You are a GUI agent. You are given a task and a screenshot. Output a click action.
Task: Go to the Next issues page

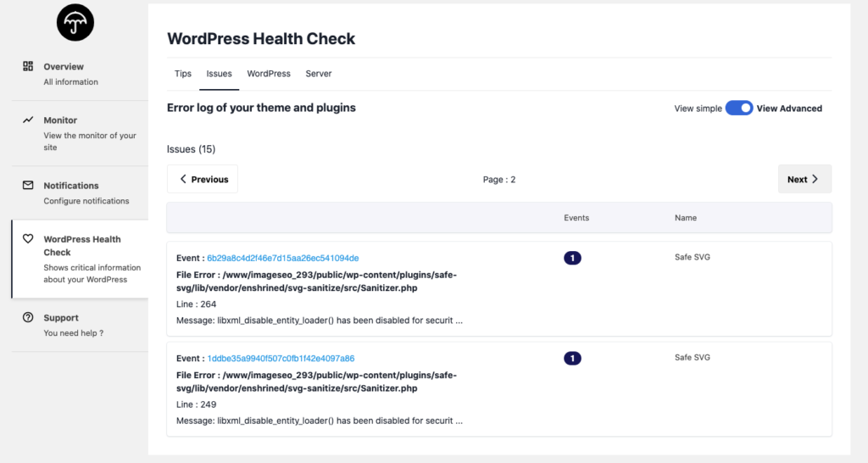point(804,179)
